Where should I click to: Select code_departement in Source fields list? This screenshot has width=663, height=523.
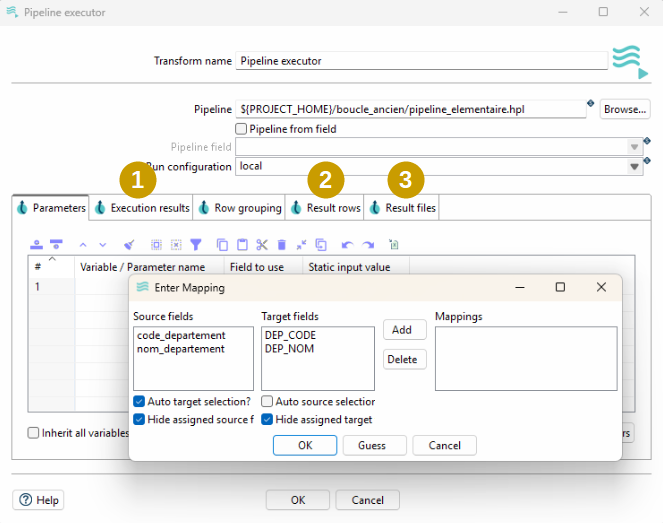tap(180, 335)
